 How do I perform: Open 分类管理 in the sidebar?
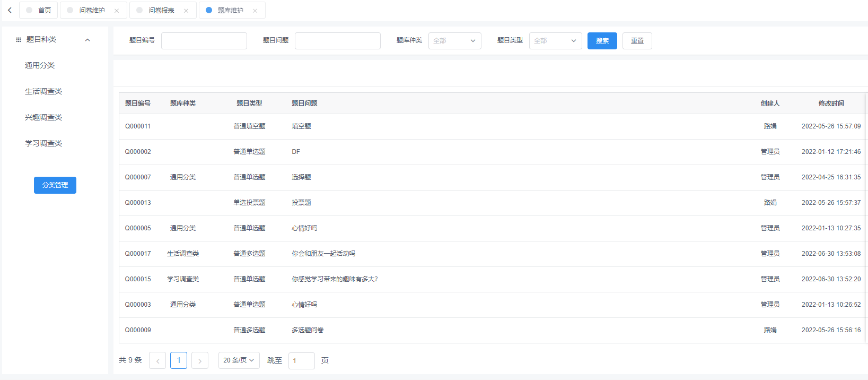click(55, 185)
